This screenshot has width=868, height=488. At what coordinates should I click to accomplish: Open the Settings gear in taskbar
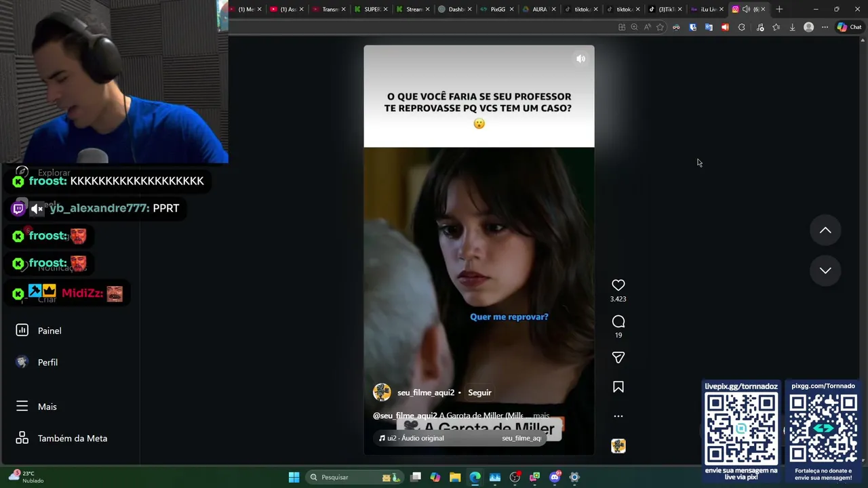tap(574, 477)
